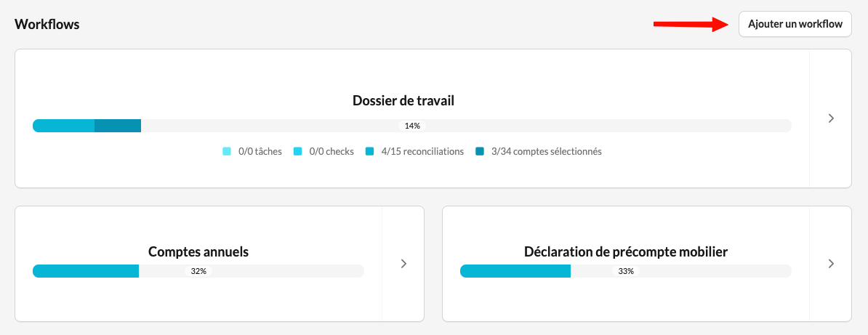Click Déclaration de précompte mobilier title

click(x=625, y=252)
